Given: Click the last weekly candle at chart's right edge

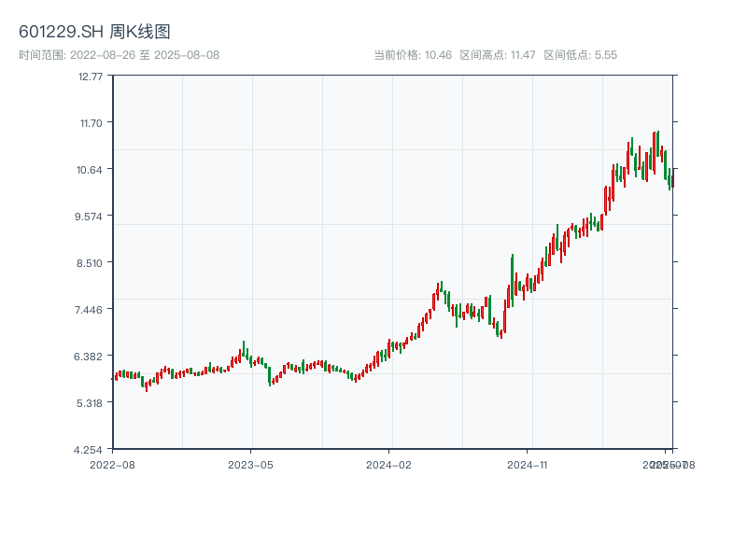Looking at the screenshot, I should click(x=672, y=177).
